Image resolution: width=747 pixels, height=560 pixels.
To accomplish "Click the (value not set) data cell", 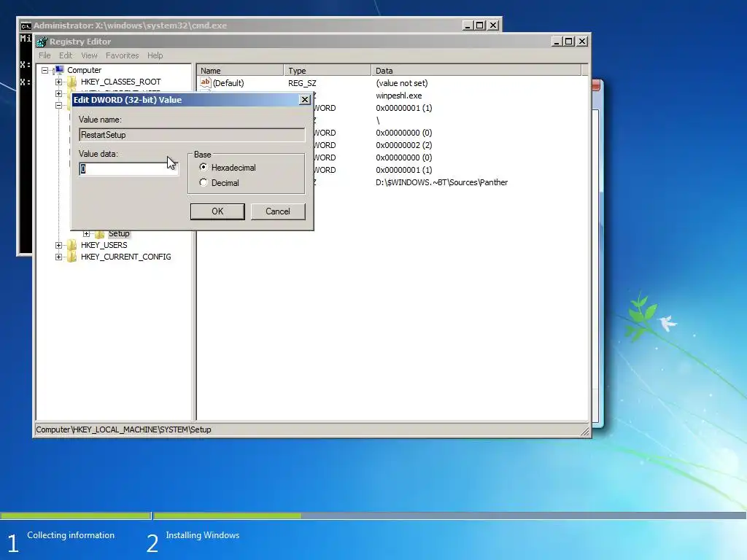I will [x=402, y=83].
